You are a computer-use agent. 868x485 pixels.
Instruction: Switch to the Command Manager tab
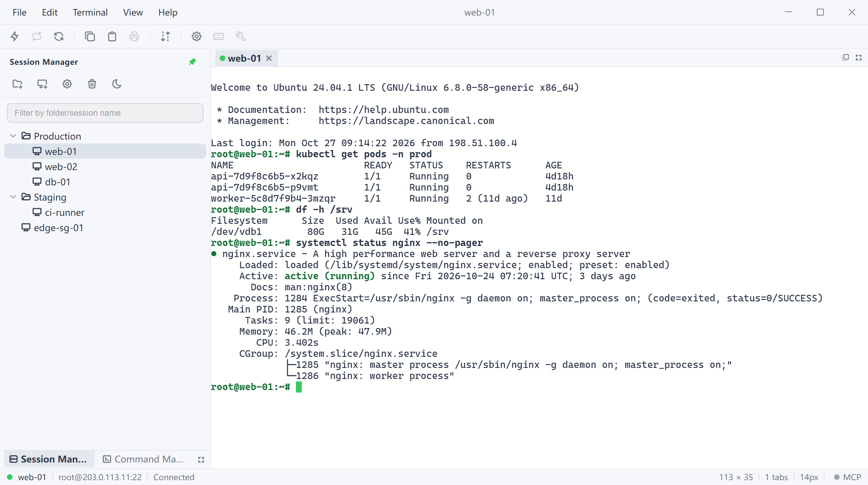click(144, 459)
